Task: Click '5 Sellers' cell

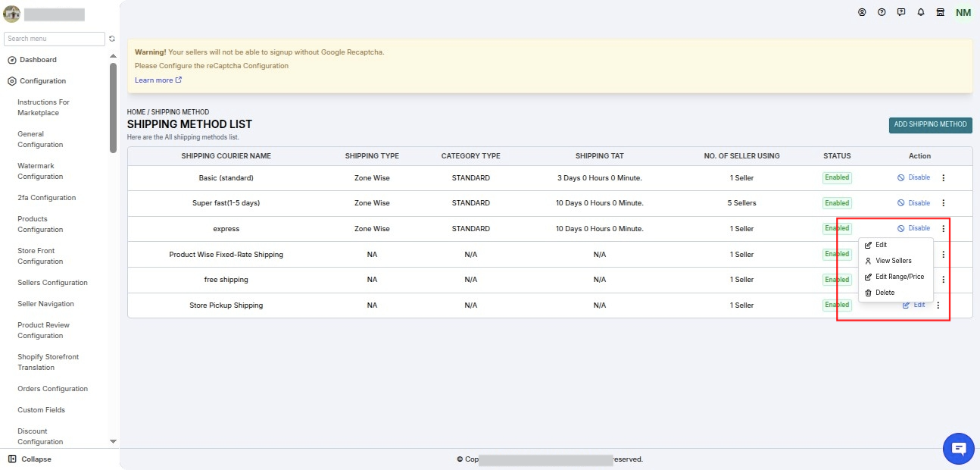Action: (741, 203)
